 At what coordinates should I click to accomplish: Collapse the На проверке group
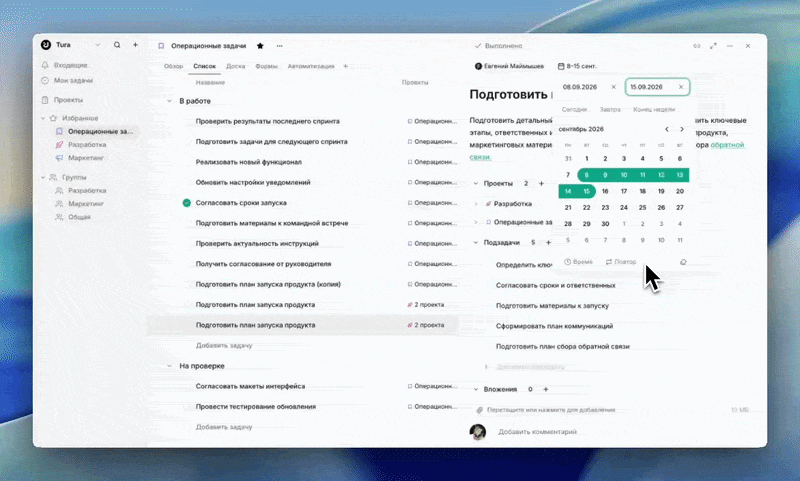click(169, 366)
